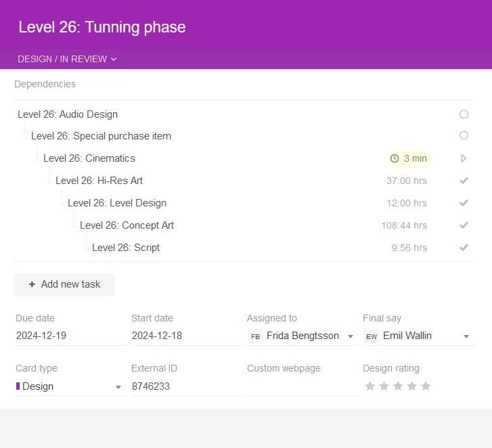Expand the Assigned to dropdown arrow
The image size is (492, 448).
point(351,336)
